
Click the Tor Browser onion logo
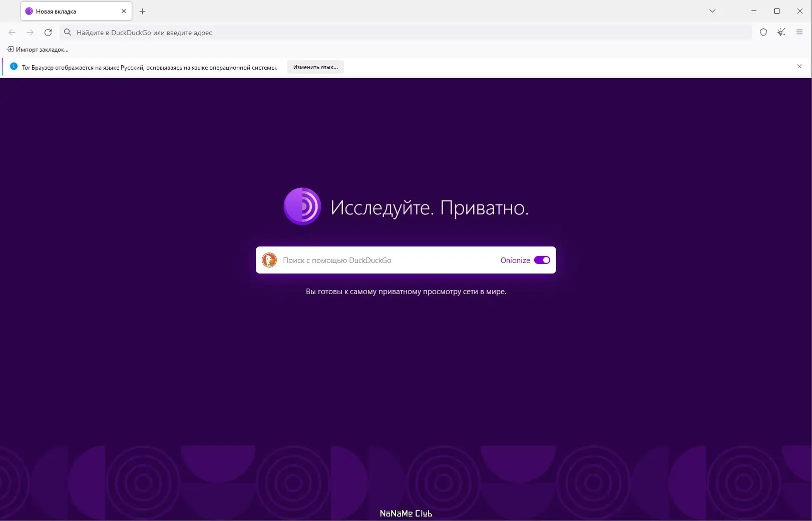click(302, 206)
